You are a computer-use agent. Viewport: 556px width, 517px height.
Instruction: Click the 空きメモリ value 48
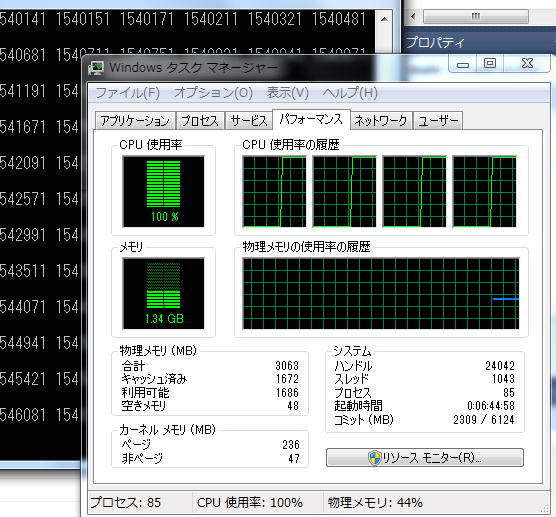(x=293, y=406)
